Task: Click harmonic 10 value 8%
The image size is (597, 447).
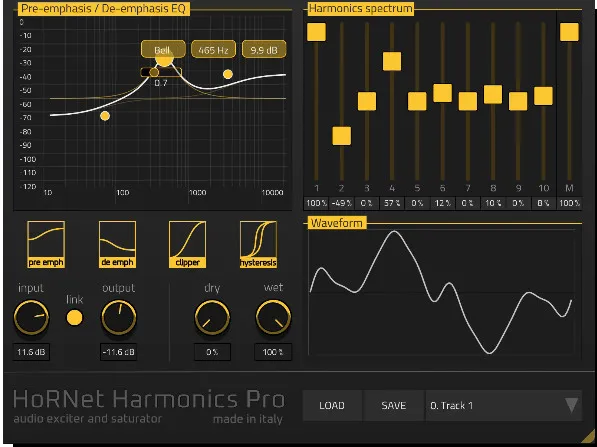Action: (x=543, y=203)
